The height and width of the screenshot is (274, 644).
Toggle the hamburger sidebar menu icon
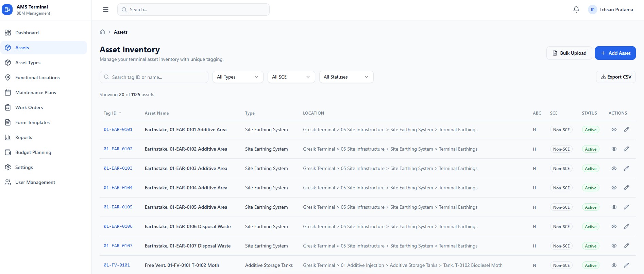106,10
